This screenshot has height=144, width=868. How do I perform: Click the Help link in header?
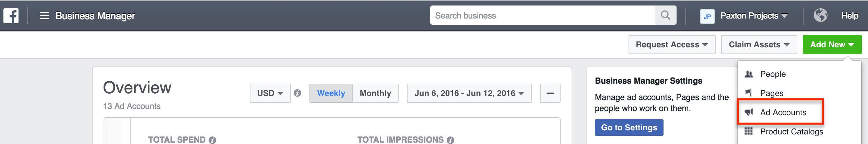coord(849,16)
